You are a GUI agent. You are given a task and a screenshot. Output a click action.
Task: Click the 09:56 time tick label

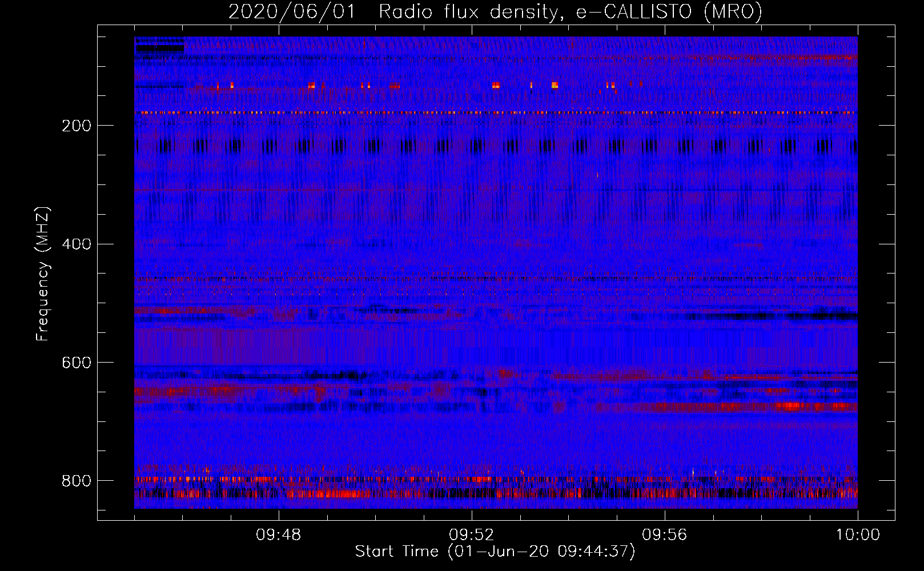point(665,535)
